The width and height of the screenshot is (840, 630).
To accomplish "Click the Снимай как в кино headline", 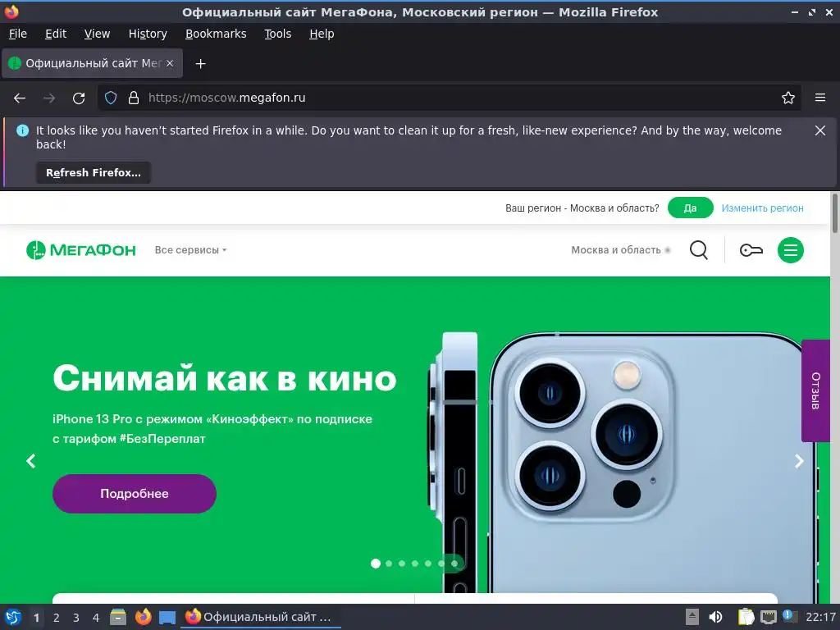I will [225, 377].
